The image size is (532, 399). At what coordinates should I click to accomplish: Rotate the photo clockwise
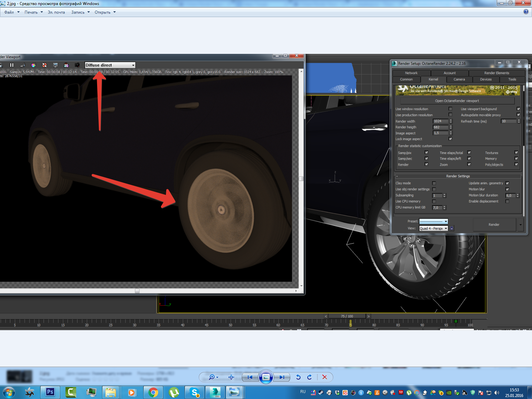coord(310,377)
